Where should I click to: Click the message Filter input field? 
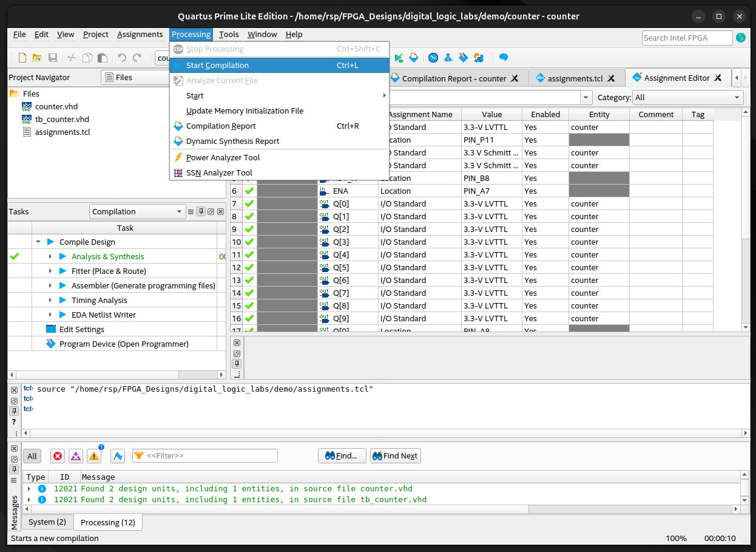(x=211, y=456)
